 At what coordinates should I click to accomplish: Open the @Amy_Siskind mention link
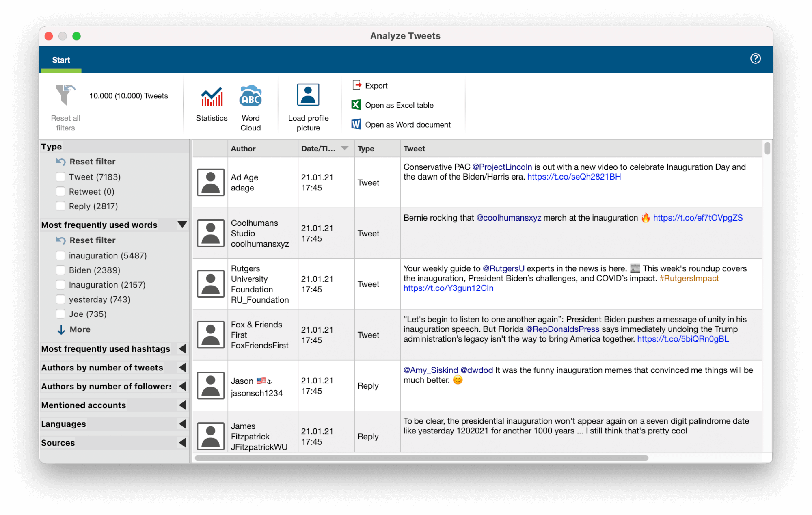[430, 370]
